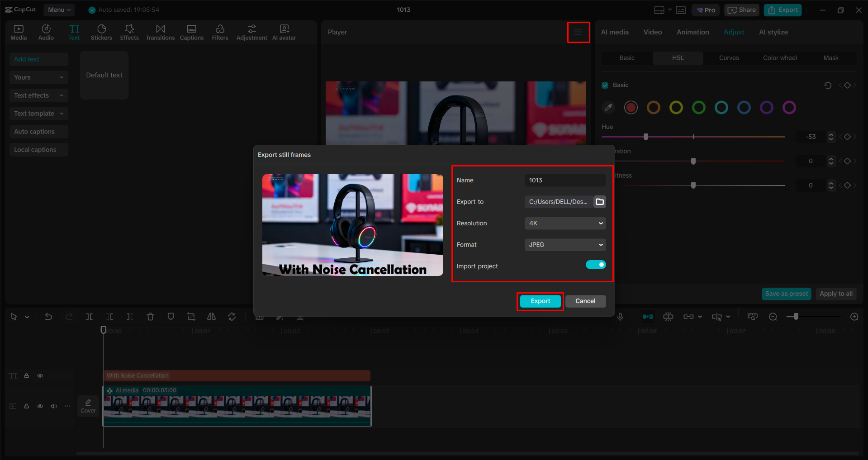Switch to the Curves tab

click(x=728, y=57)
